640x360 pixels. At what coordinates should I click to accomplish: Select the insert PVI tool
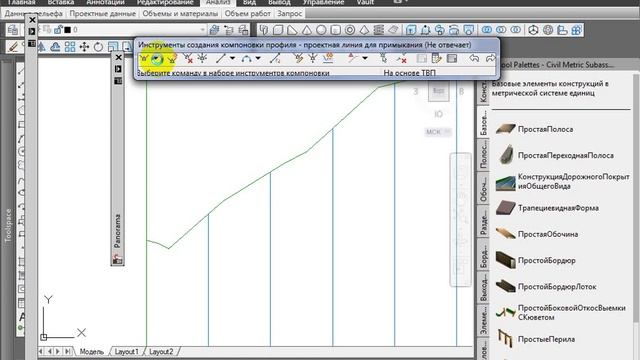172,59
